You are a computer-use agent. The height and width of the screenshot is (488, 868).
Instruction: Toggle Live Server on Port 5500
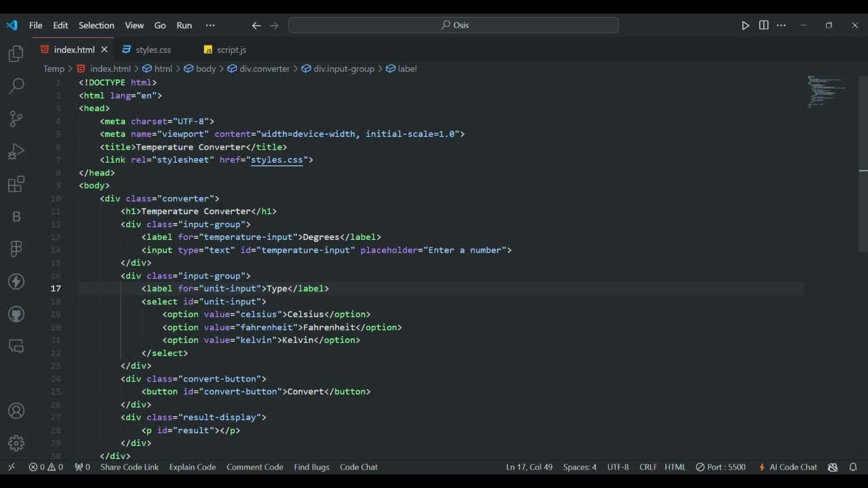[x=721, y=467]
